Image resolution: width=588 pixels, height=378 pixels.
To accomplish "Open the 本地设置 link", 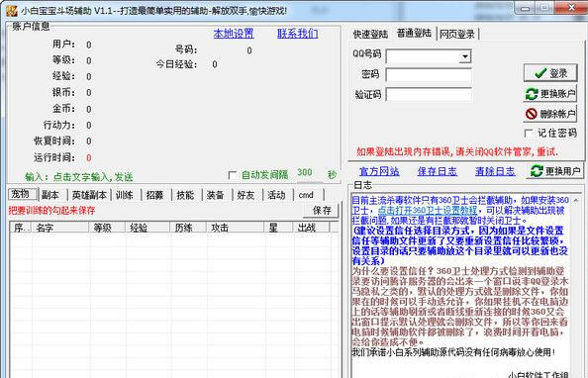I will pos(234,34).
